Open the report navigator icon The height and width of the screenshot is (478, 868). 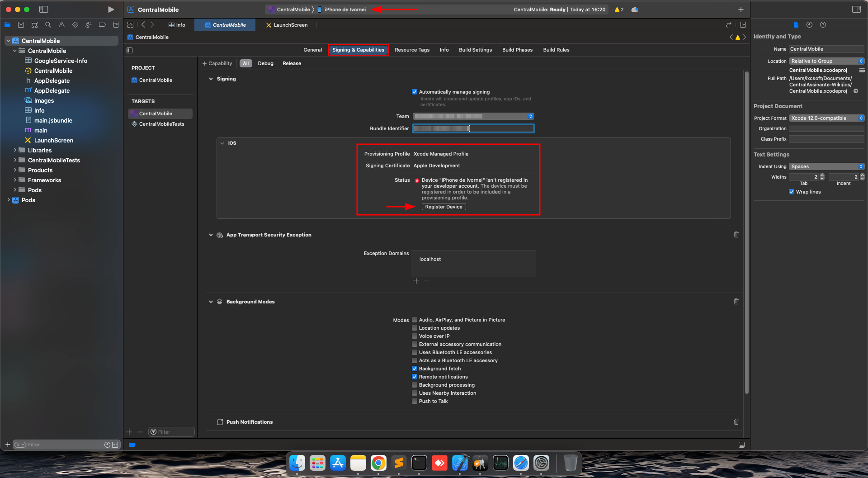pos(116,25)
